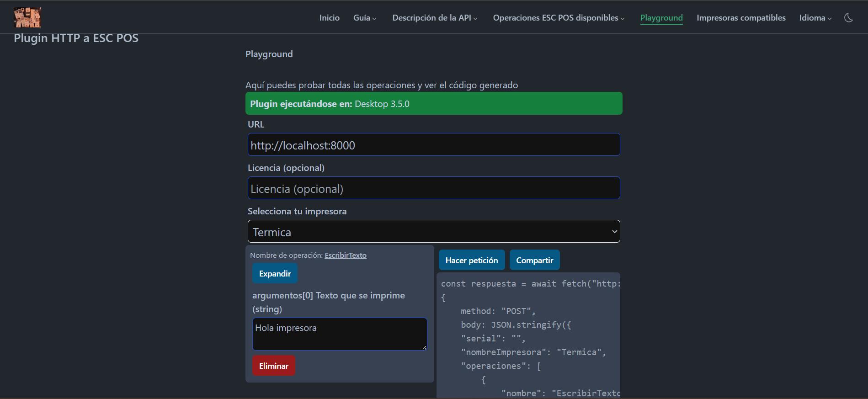Screen dimensions: 868x399
Task: Click the Selecciona tu impresora label
Action: (x=297, y=211)
